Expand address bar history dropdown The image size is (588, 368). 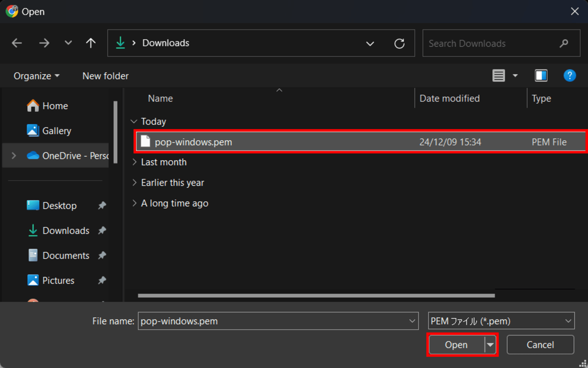coord(370,44)
